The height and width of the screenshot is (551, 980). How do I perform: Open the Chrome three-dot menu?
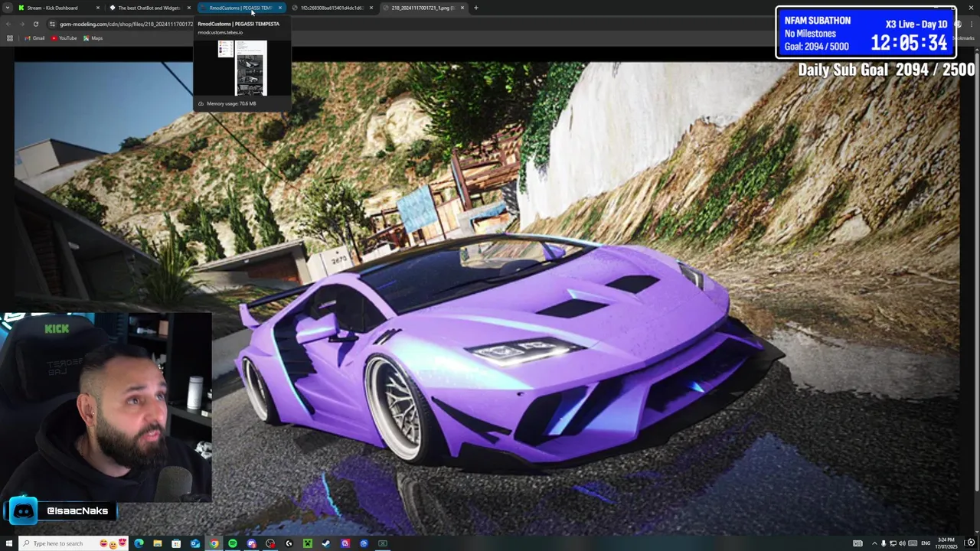click(x=971, y=24)
